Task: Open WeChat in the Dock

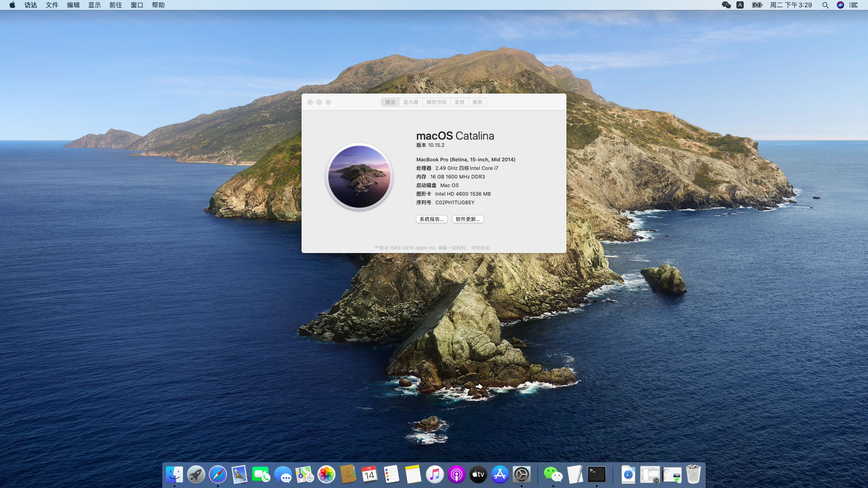Action: [553, 474]
